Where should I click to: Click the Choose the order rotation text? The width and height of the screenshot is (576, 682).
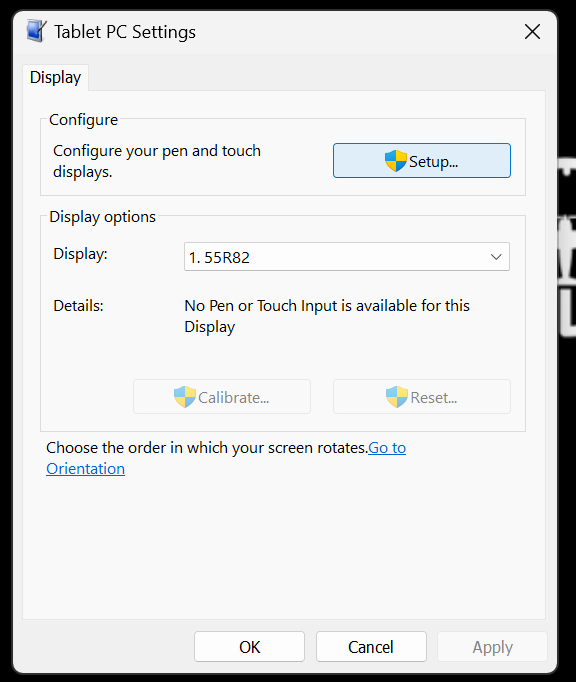pos(207,448)
